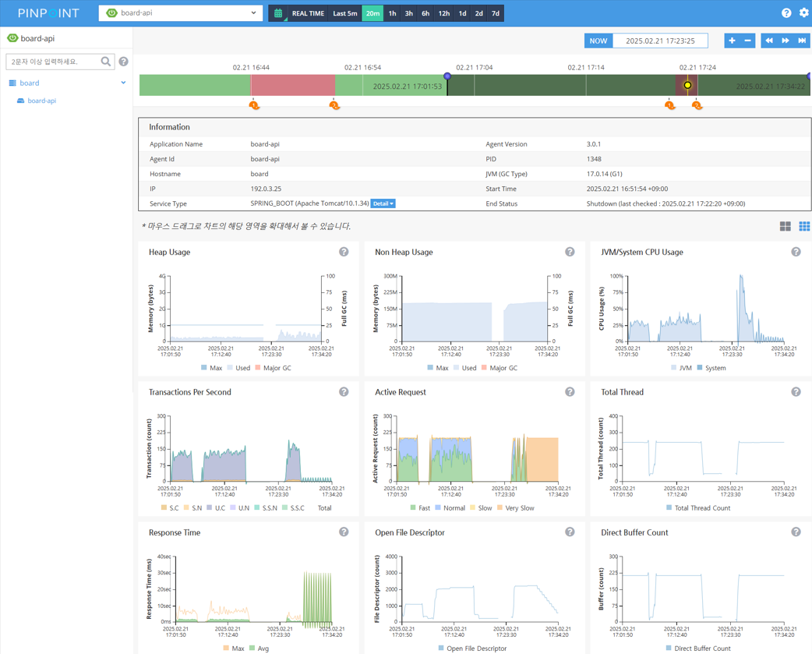
Task: Toggle System legend in CPU Usage chart
Action: pos(711,368)
